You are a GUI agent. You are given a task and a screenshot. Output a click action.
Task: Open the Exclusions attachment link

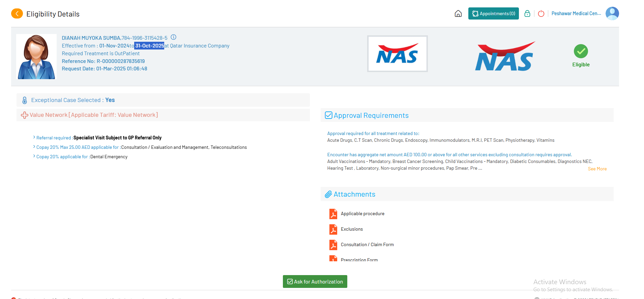(352, 229)
